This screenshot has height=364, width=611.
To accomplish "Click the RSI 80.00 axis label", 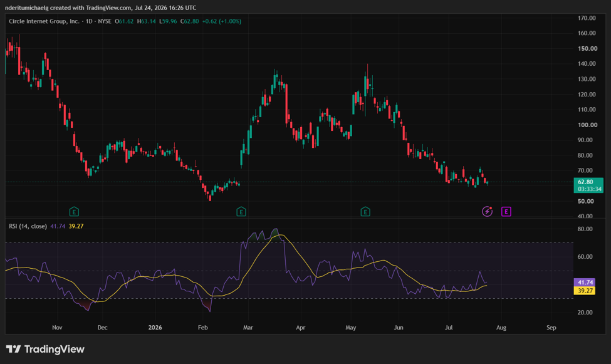I will (585, 229).
